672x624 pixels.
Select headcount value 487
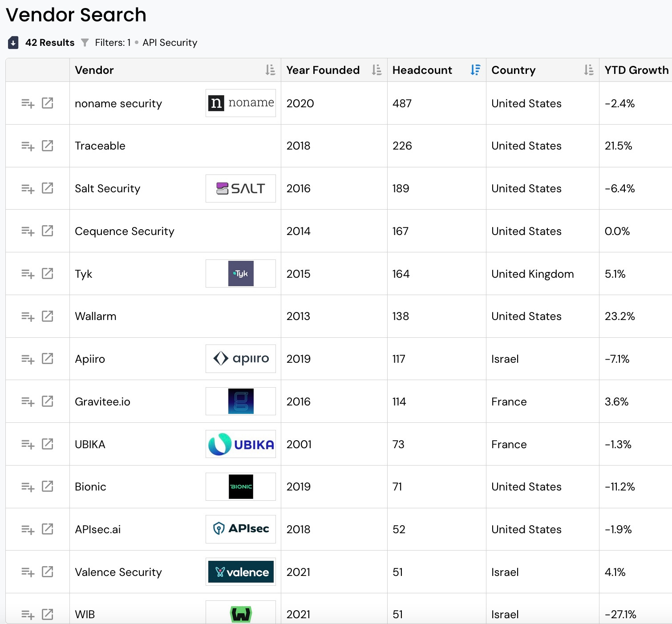[402, 103]
